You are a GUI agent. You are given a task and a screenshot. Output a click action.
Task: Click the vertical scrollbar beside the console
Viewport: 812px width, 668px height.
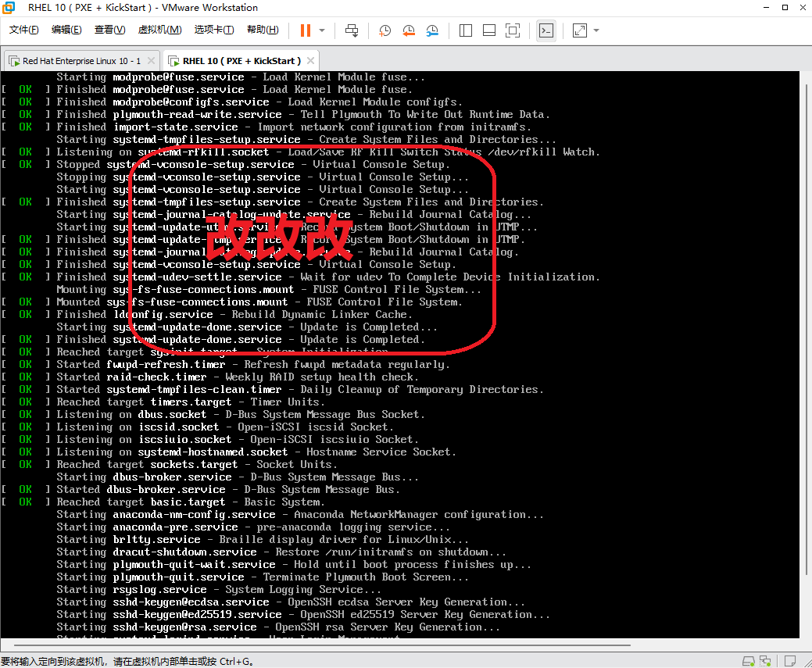tap(807, 330)
